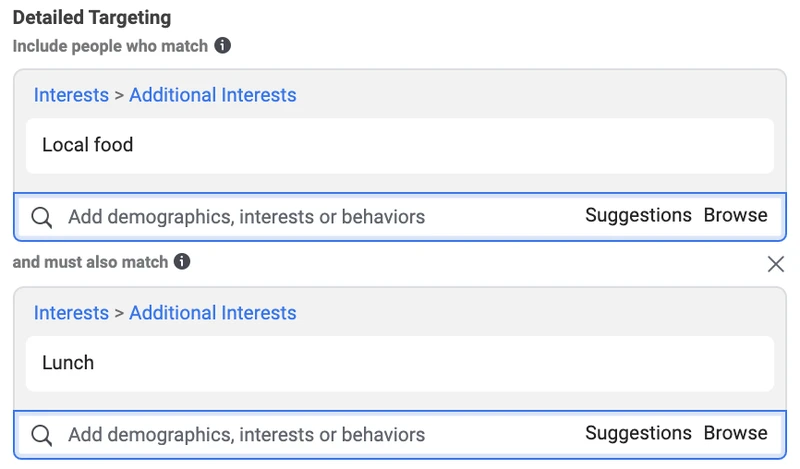Image resolution: width=800 pixels, height=469 pixels.
Task: Focus the search field under Local food
Action: (400, 217)
